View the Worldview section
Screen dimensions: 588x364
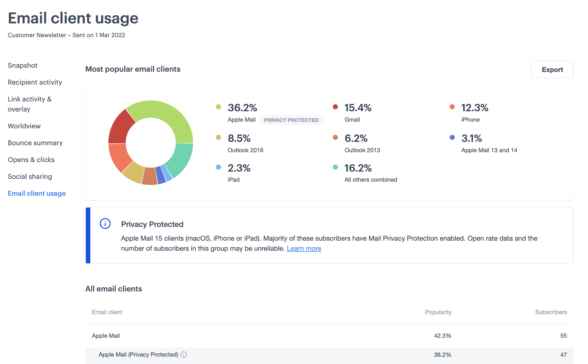click(x=24, y=126)
